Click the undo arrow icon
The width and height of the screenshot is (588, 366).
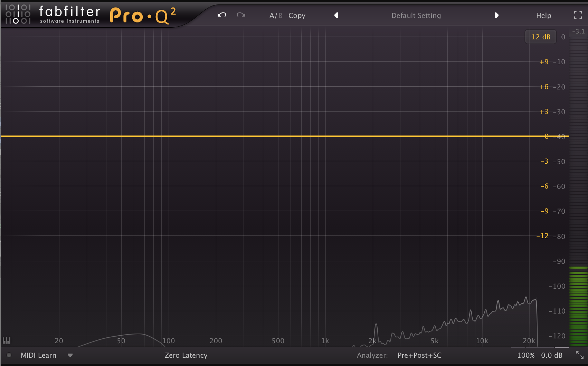point(221,15)
